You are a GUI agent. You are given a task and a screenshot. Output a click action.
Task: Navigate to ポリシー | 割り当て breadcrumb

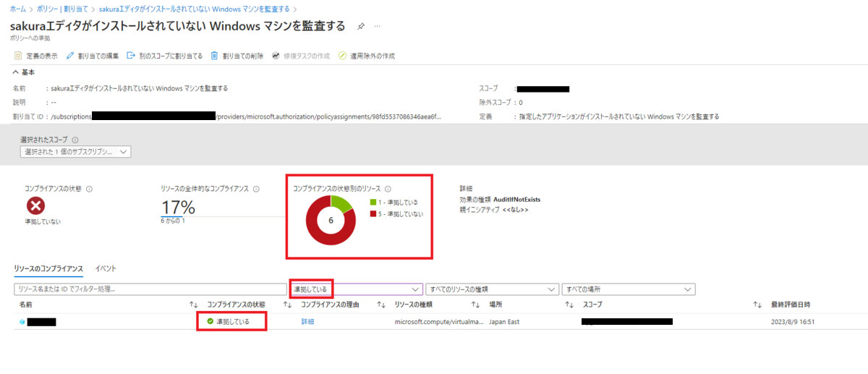click(x=63, y=9)
